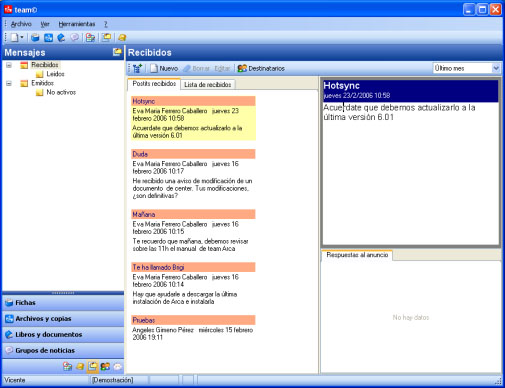This screenshot has height=388, width=505.
Task: Click inside the Hotsync message text editor
Action: coord(410,173)
